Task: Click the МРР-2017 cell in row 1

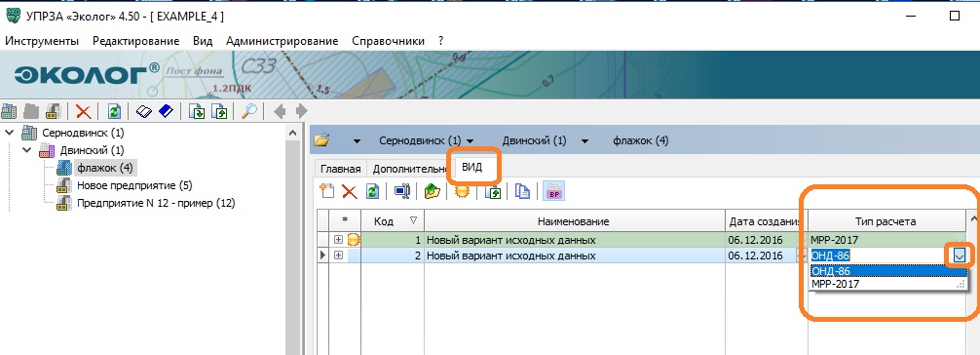Action: pos(887,240)
